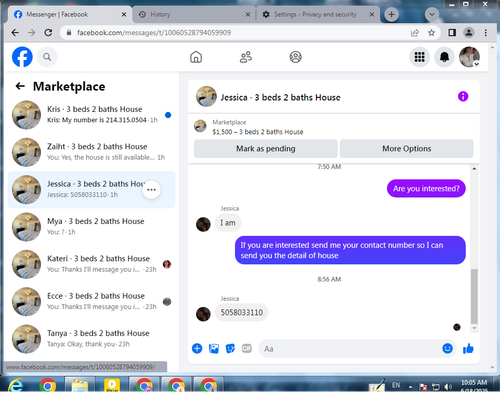The height and width of the screenshot is (396, 500).
Task: Click the chat scrollbar up arrow
Action: [x=474, y=169]
